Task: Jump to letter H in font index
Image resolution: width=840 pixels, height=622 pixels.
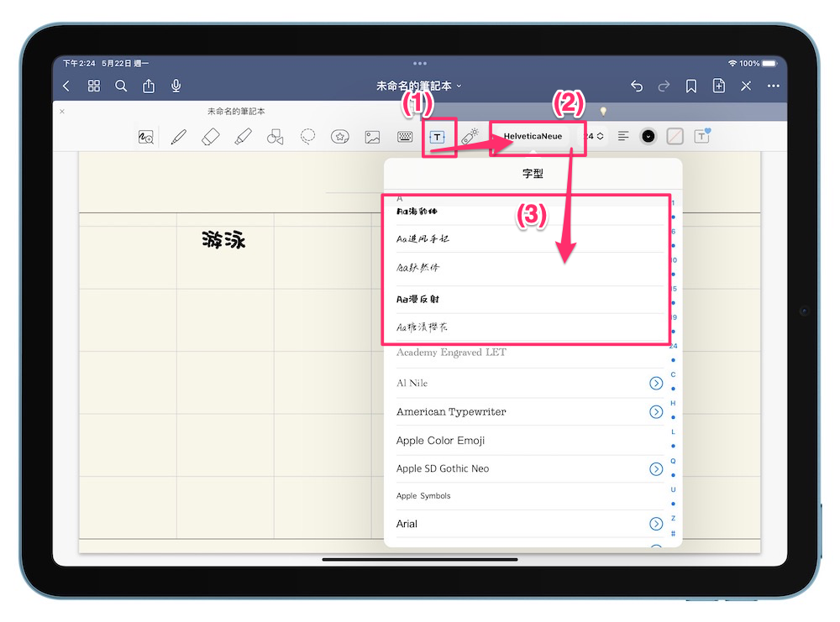Action: pyautogui.click(x=673, y=403)
